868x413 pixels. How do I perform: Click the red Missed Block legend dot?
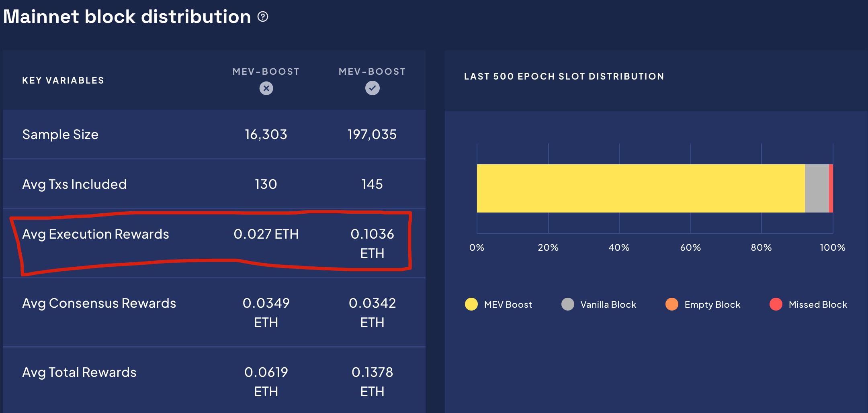click(x=776, y=304)
